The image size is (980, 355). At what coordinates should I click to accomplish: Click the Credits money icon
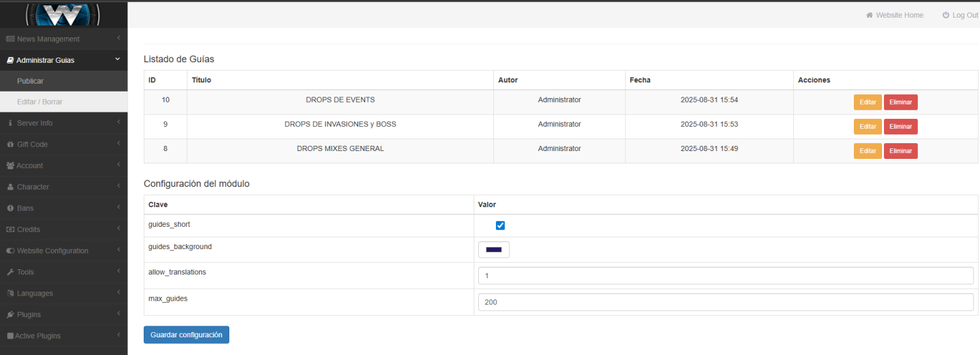[10, 229]
